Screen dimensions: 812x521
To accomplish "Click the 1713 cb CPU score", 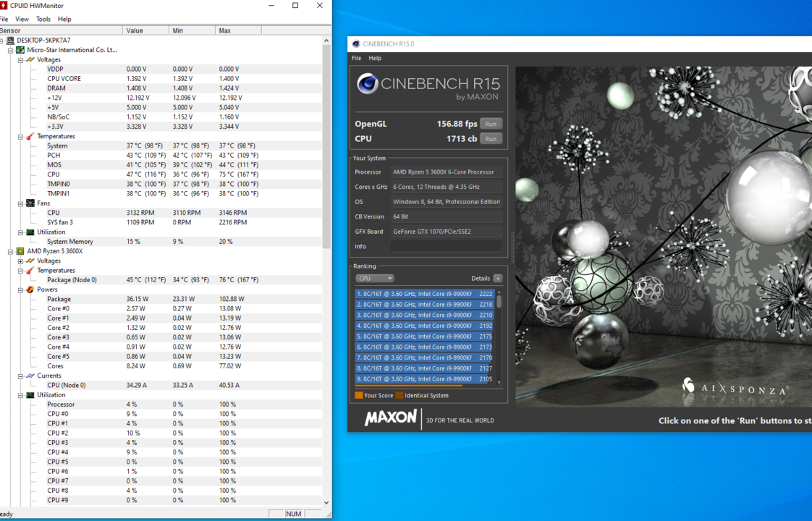I will click(x=462, y=139).
